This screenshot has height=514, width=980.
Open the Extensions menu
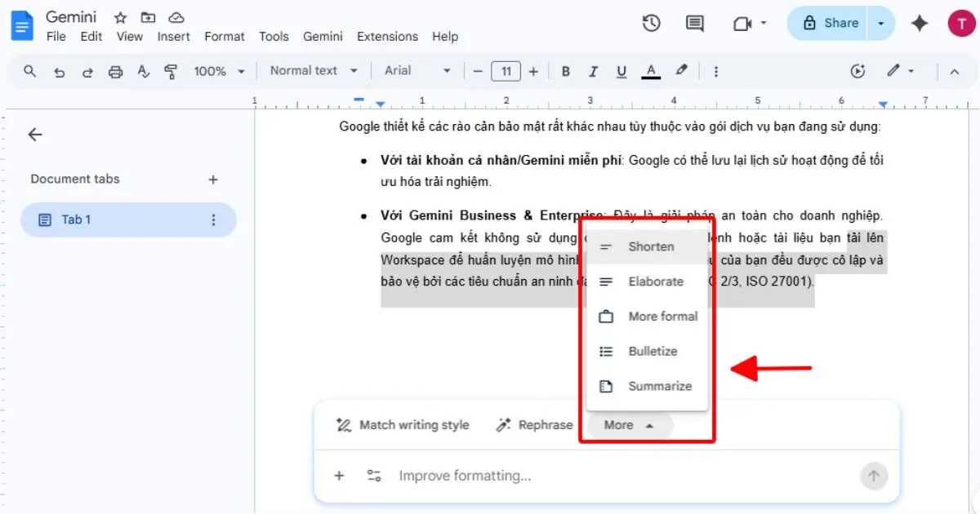pyautogui.click(x=387, y=37)
